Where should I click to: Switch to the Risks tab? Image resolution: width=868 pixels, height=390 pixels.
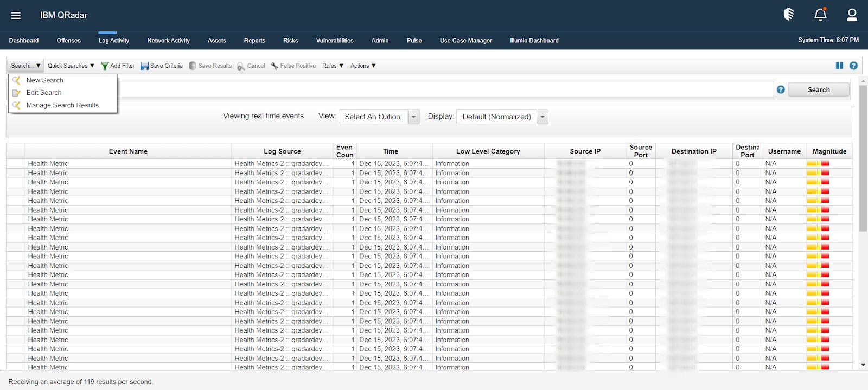point(290,41)
